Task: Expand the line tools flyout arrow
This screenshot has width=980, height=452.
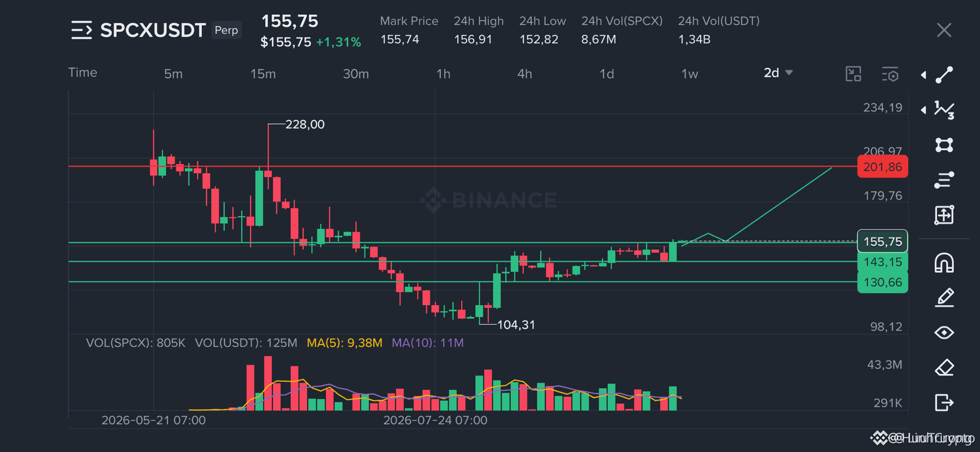Action: (x=923, y=75)
